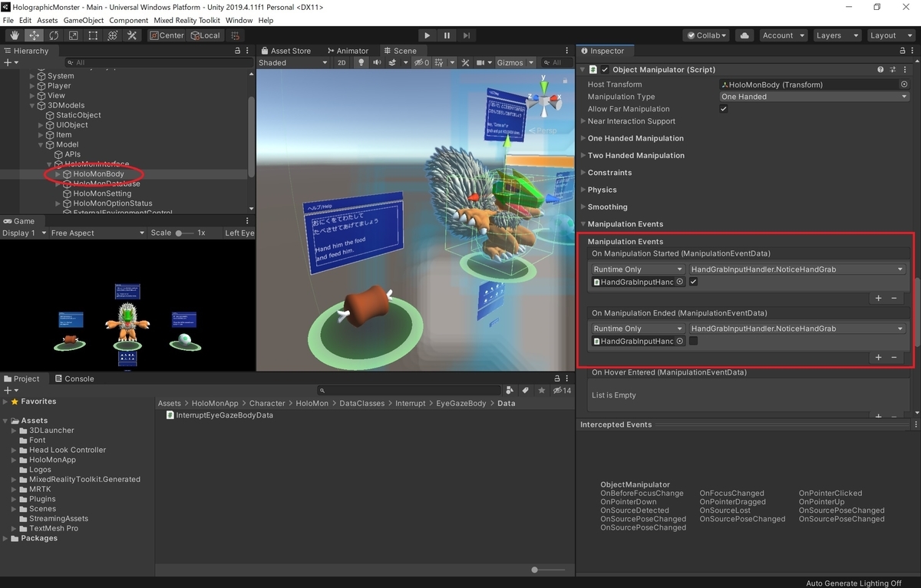Open function dropdown for On Manipulation Ended
The width and height of the screenshot is (921, 588).
[x=797, y=329]
